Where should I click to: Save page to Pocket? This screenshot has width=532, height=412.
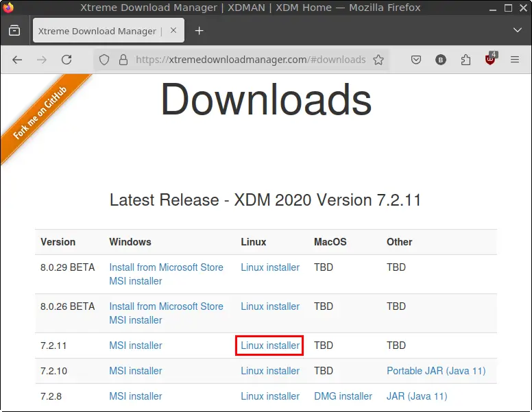416,60
